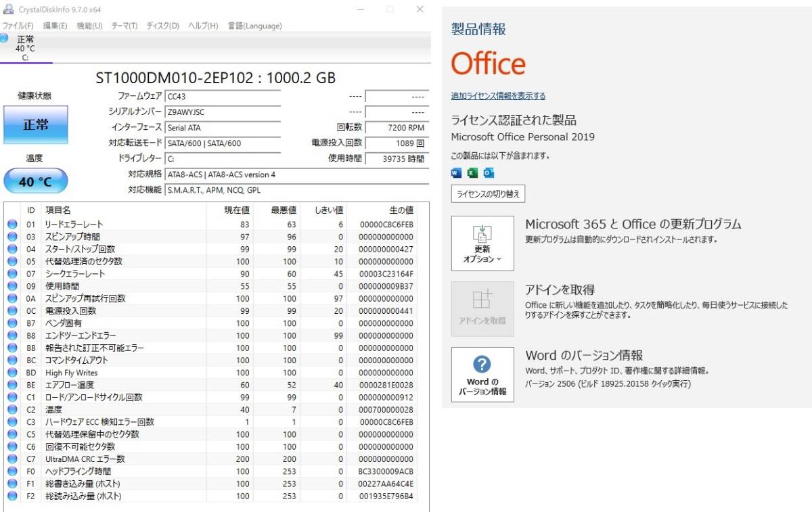Click the ライセンスの切り替え button
The image size is (812, 512).
coord(488,193)
